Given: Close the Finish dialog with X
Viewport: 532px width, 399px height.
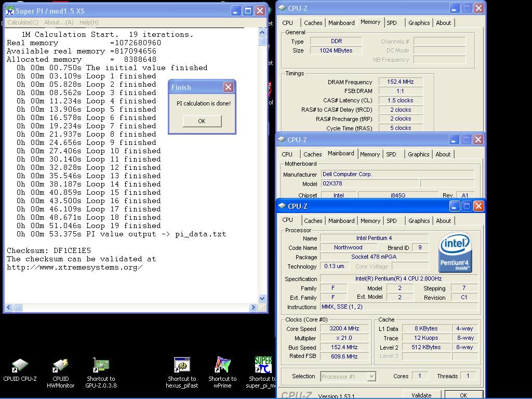Looking at the screenshot, I should click(x=229, y=87).
